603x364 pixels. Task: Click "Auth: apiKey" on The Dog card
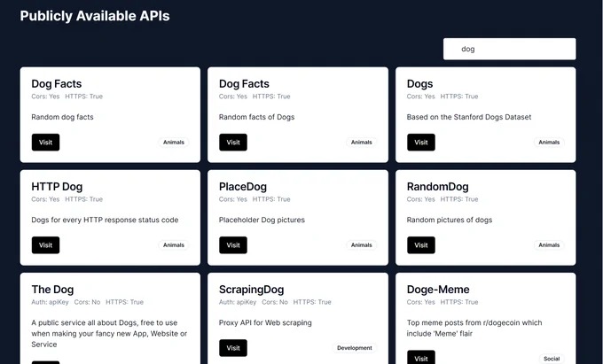(50, 302)
